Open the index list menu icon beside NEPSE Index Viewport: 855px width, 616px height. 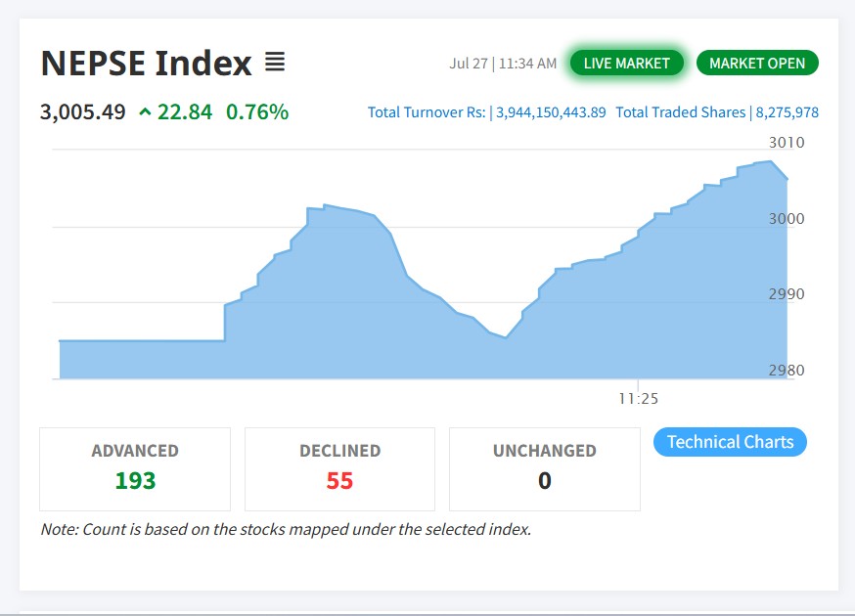point(275,63)
